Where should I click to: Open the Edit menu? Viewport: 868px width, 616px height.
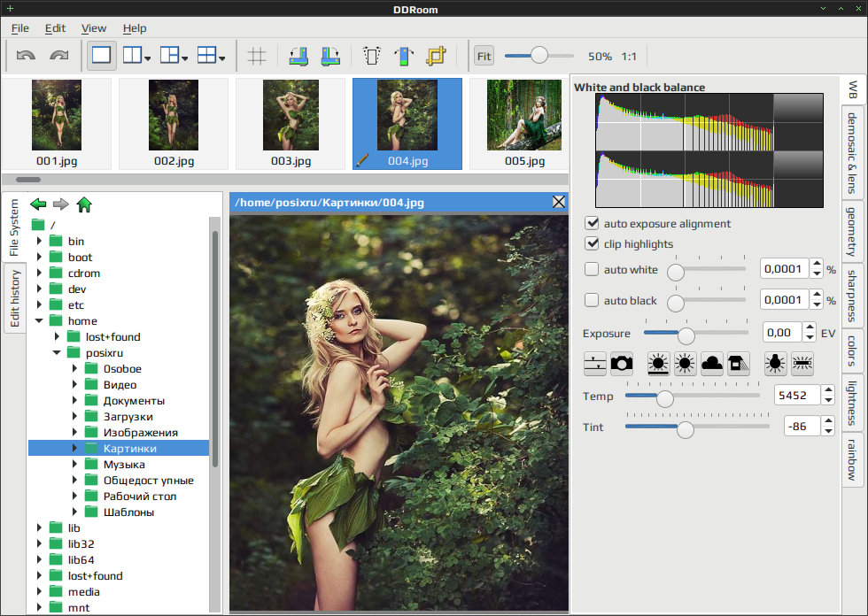[55, 28]
